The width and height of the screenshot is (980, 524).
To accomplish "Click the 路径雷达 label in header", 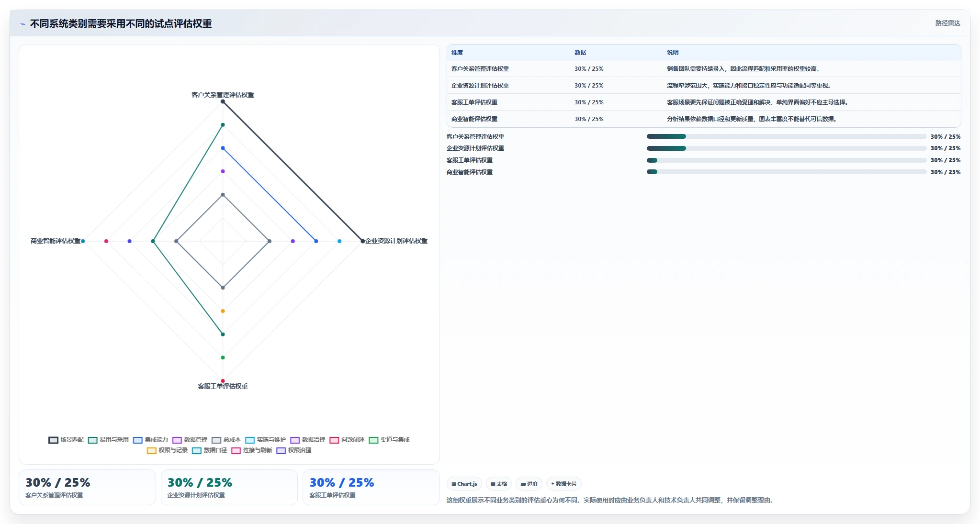I will [x=947, y=23].
